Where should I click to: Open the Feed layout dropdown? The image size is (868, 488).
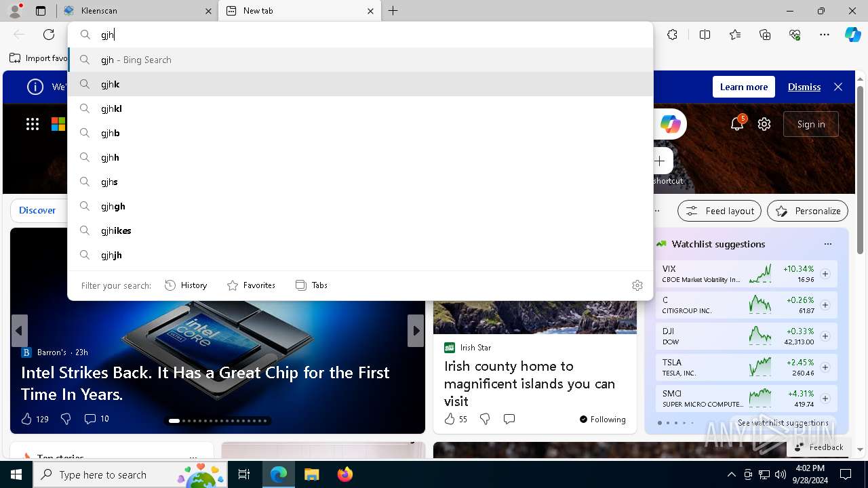719,211
